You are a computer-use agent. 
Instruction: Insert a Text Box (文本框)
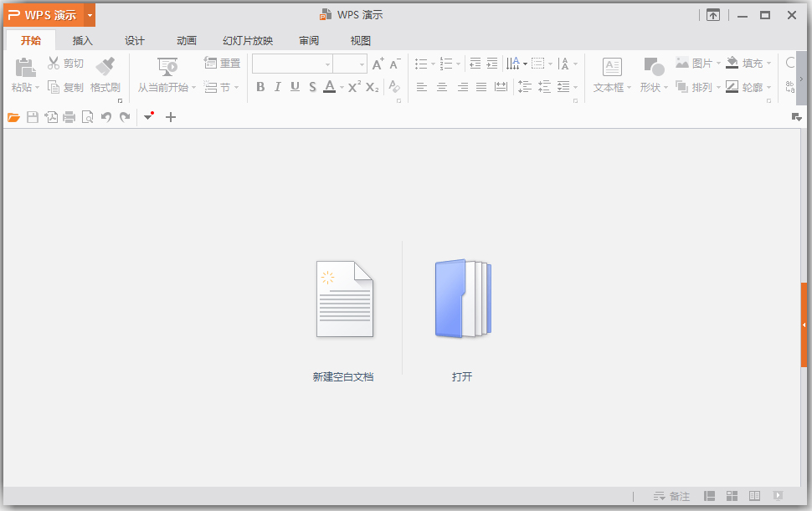tap(612, 74)
